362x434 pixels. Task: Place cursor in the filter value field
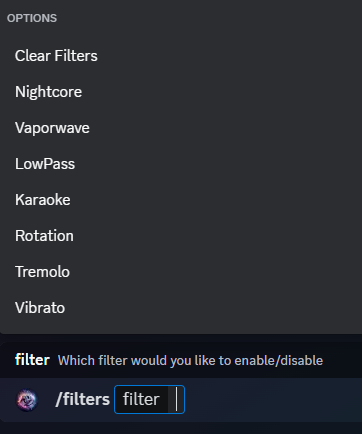click(x=176, y=399)
